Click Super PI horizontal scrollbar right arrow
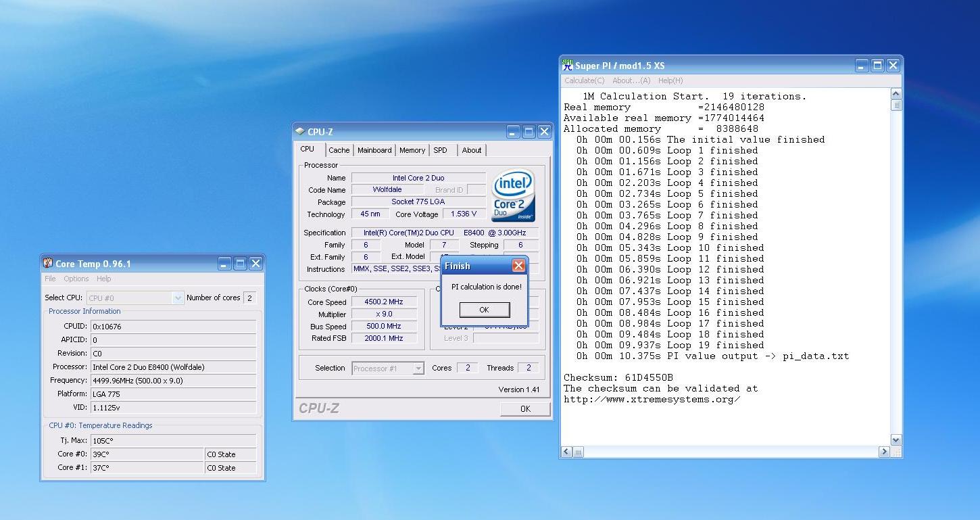Screen dimensions: 980x520 click(x=884, y=451)
